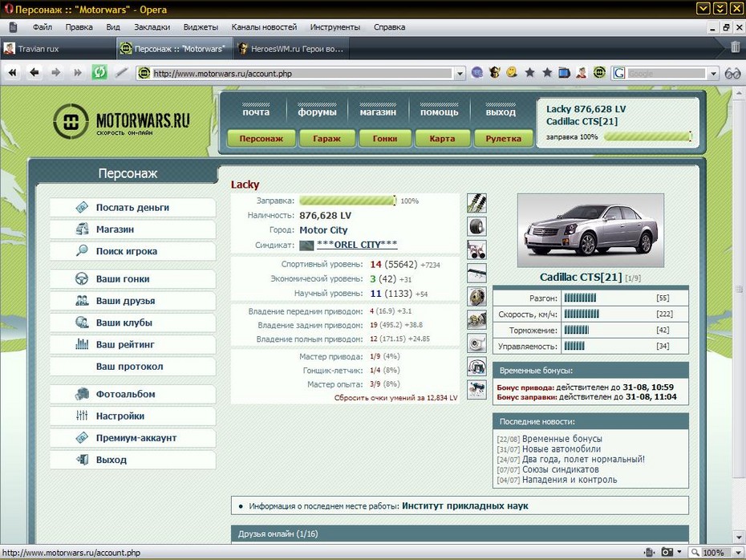Click the магазин link in the top navigation

coord(378,112)
